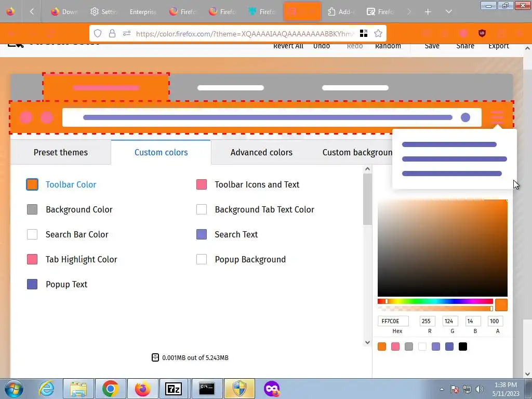Pick the dark indigo preset swatch
The height and width of the screenshot is (399, 532).
tap(449, 347)
